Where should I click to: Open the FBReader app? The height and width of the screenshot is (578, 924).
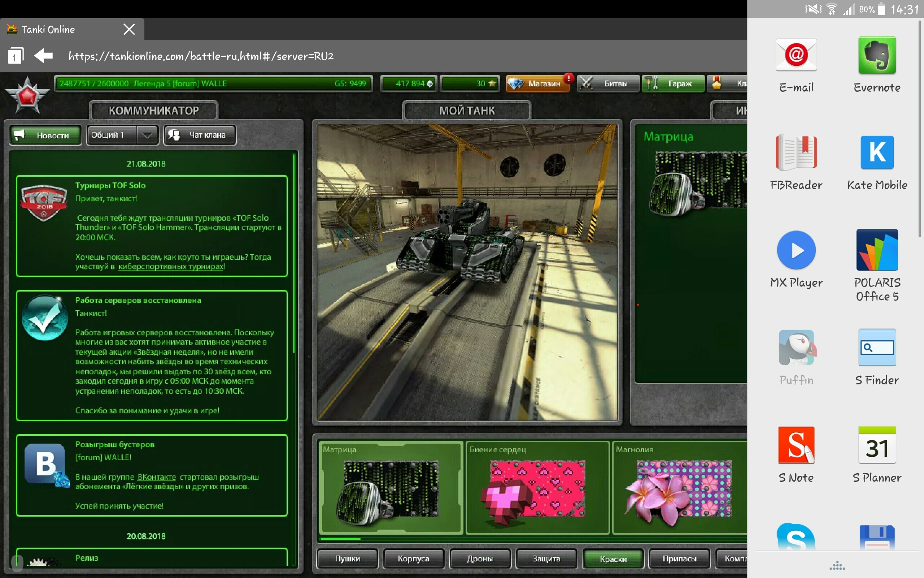point(796,163)
